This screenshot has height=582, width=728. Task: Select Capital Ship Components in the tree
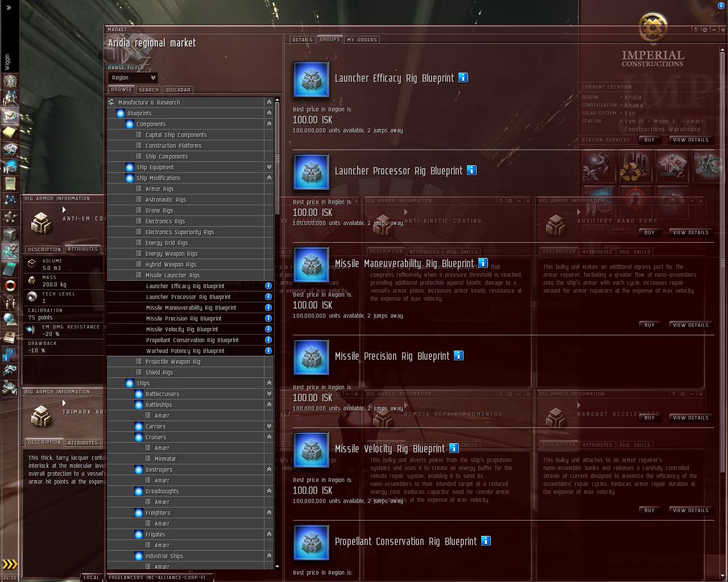(190, 135)
